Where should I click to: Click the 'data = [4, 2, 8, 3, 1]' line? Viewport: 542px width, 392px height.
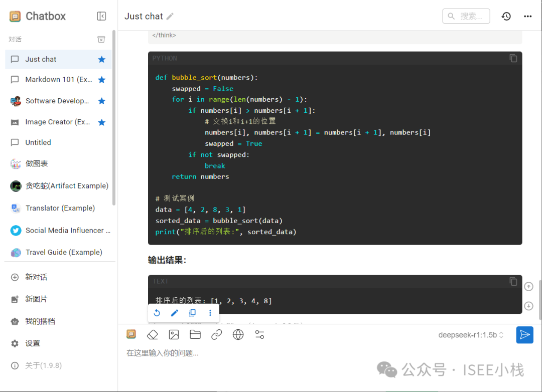[200, 210]
